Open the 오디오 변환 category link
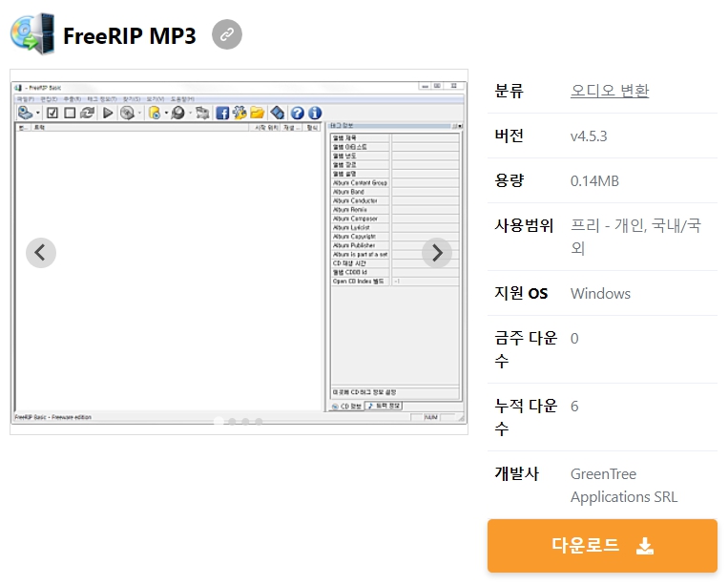The height and width of the screenshot is (585, 728). (610, 90)
